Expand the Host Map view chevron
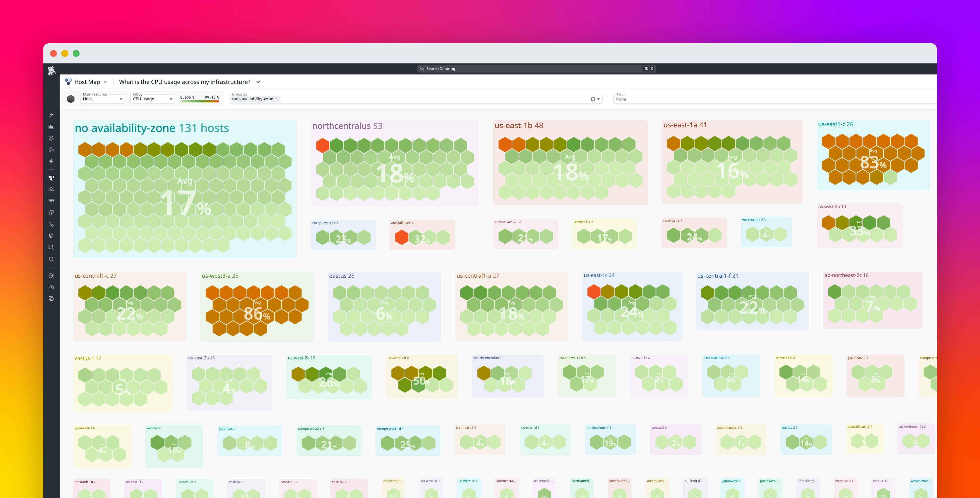 (x=105, y=82)
